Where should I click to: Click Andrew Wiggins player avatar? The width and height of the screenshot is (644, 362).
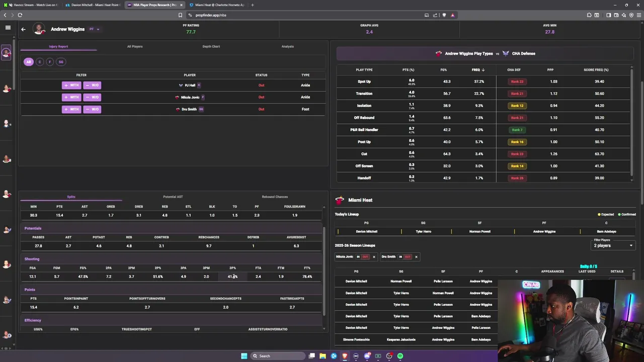[39, 29]
